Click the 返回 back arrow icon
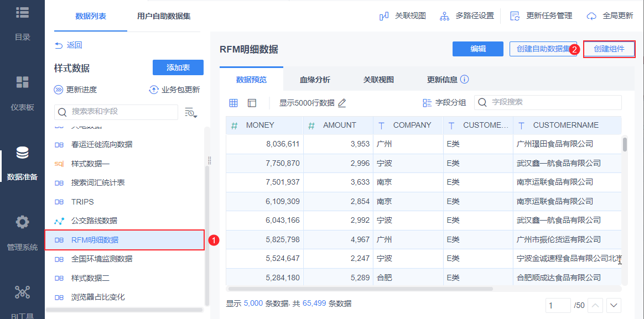The image size is (644, 319). click(x=59, y=45)
